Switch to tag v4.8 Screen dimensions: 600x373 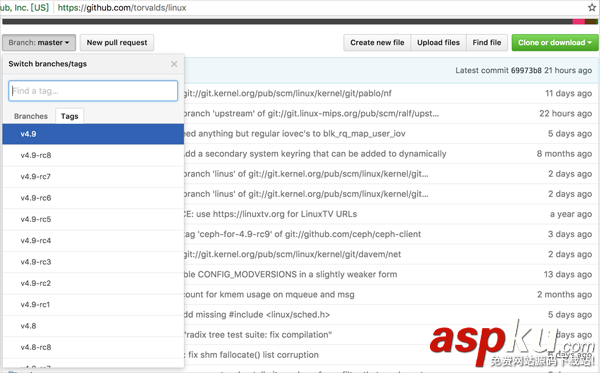(93, 326)
